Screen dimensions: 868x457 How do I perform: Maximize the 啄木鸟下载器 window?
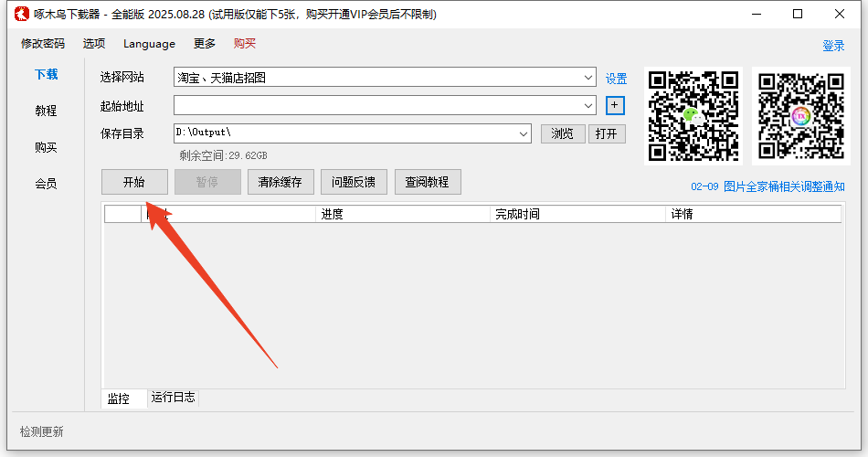(x=798, y=14)
